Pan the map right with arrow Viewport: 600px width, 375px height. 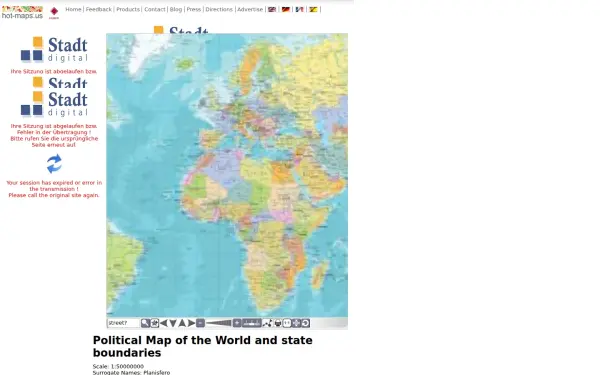pos(191,323)
